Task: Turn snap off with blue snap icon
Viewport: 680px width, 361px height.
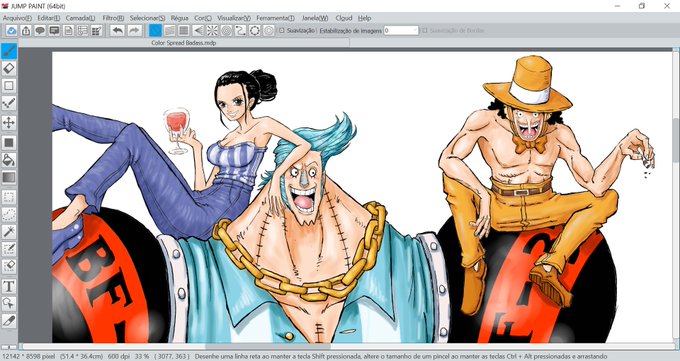Action: pyautogui.click(x=155, y=30)
